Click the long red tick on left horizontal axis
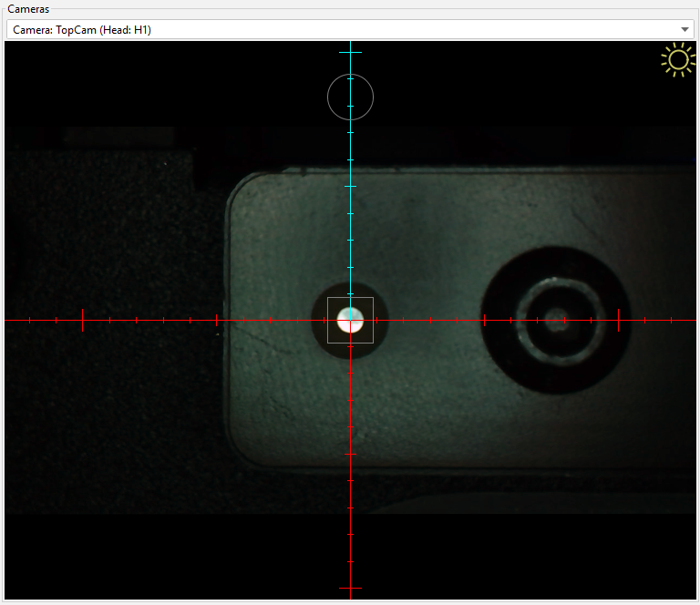The width and height of the screenshot is (700, 605). tap(83, 320)
